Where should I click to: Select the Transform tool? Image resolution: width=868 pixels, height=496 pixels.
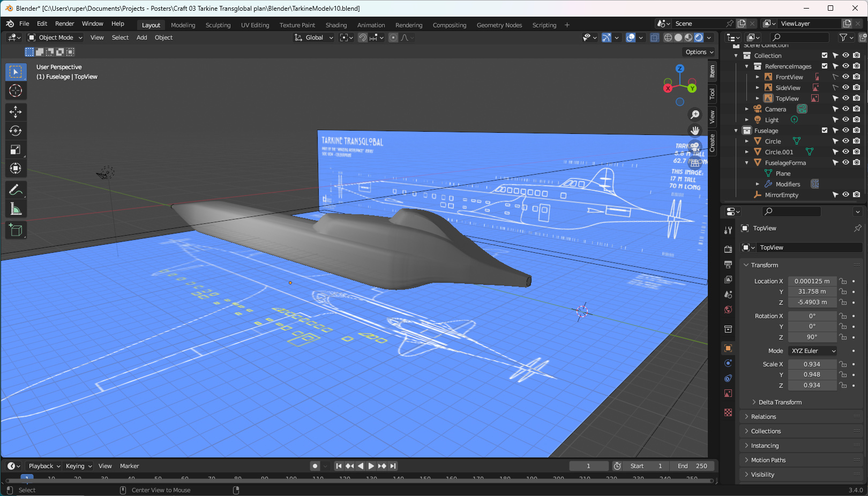[16, 169]
